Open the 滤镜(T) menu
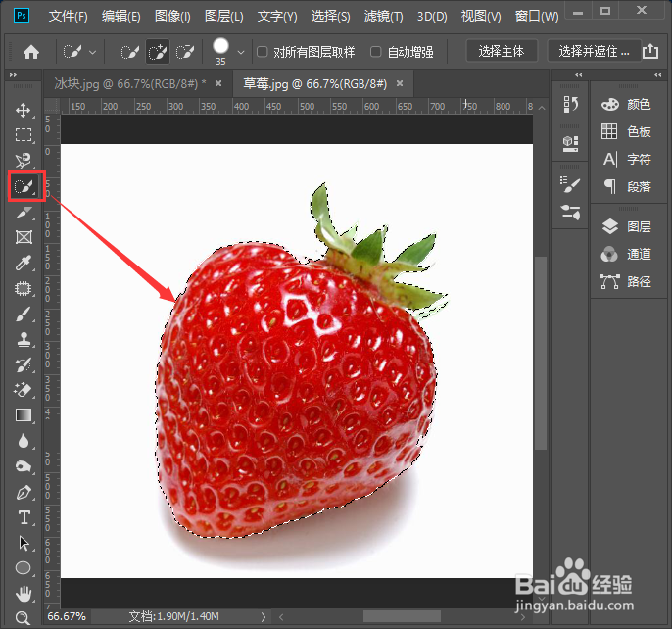Screen dimensions: 672x629 [x=383, y=17]
